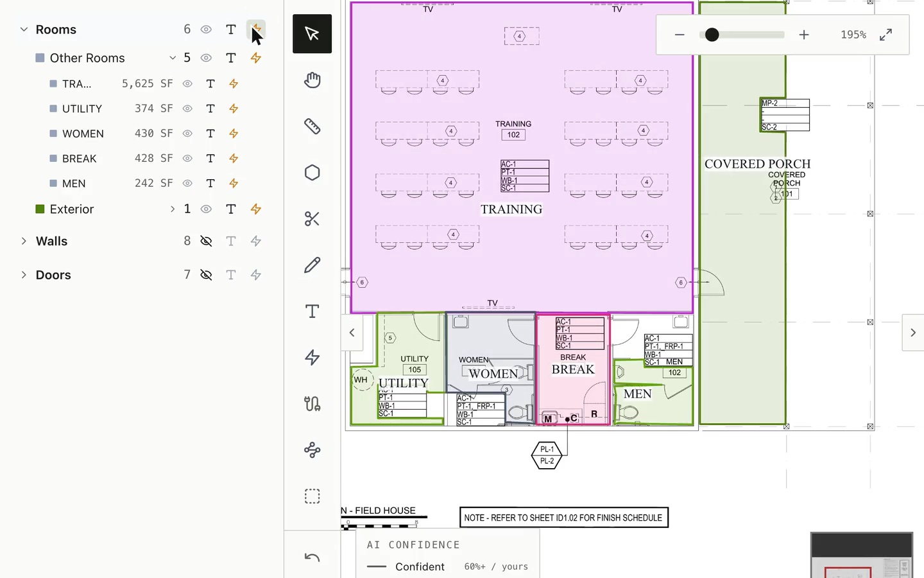Image resolution: width=924 pixels, height=578 pixels.
Task: Click fullscreen expand arrows icon
Action: click(886, 35)
